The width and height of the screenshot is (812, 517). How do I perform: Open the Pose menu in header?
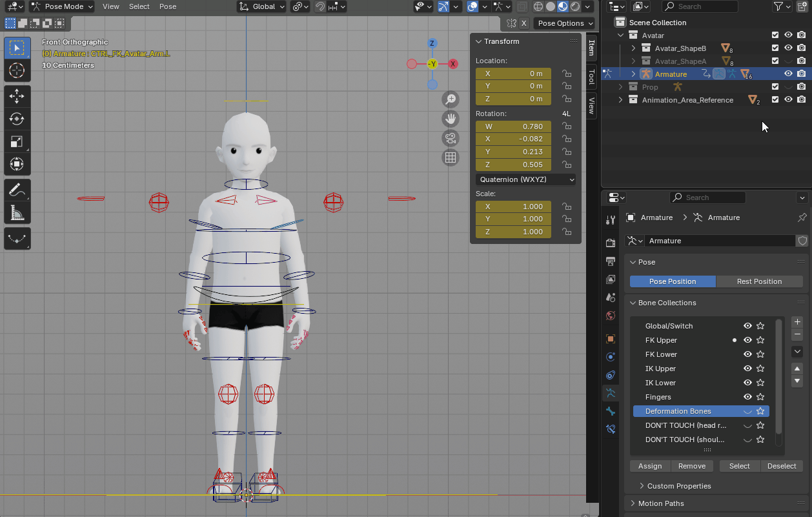pos(168,6)
